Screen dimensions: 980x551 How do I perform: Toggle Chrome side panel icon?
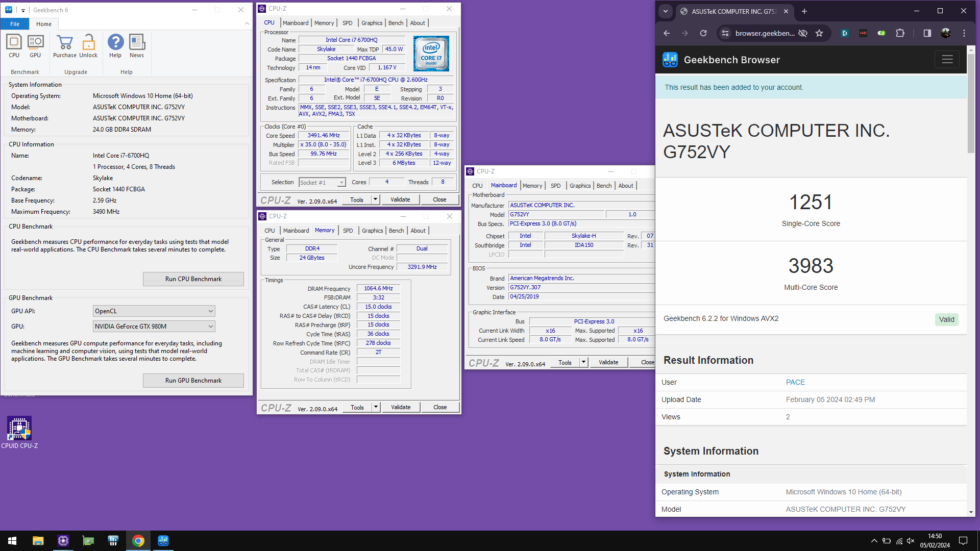(x=927, y=33)
